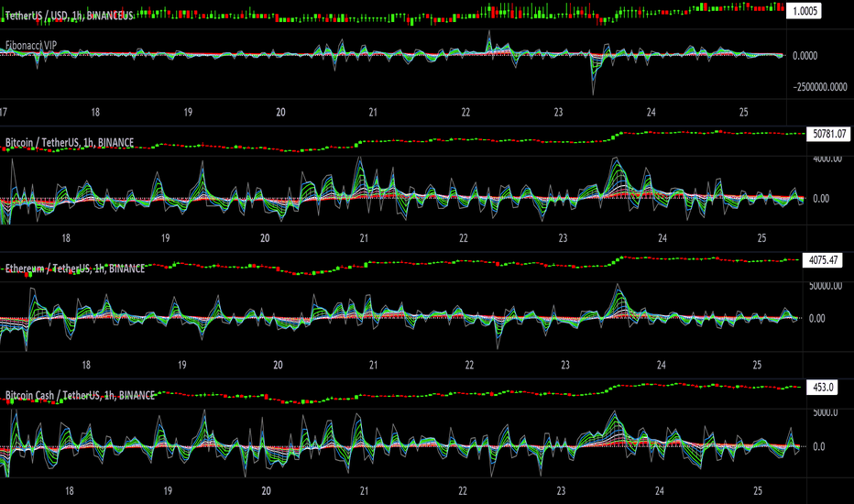Image resolution: width=854 pixels, height=504 pixels.
Task: Click the 453.0 Bitcoin Cash price label
Action: coord(823,388)
